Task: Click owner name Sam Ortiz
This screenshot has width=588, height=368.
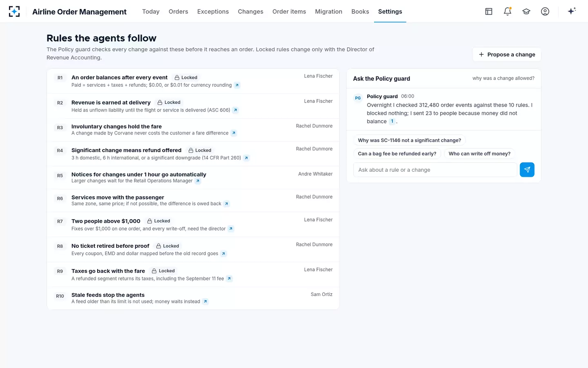Action: coord(321,294)
